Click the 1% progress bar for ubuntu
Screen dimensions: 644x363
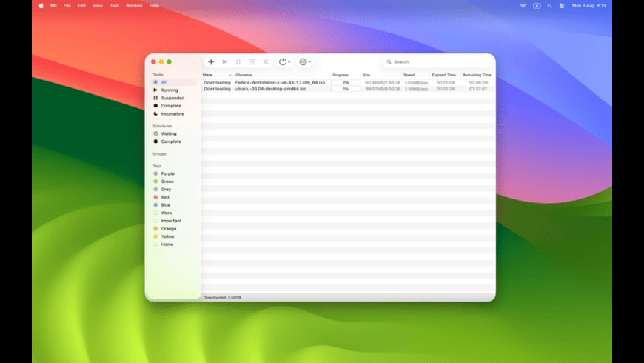tap(346, 89)
